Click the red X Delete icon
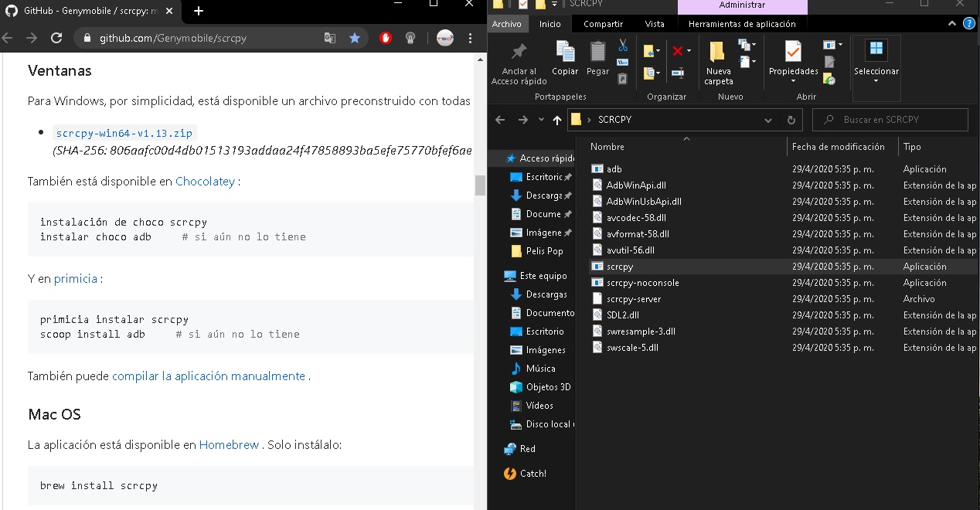 point(677,51)
